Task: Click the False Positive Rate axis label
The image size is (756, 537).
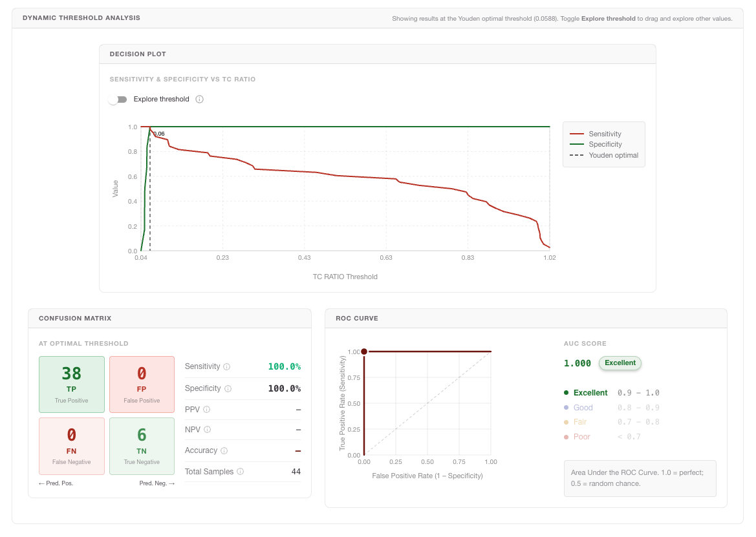Action: (x=427, y=476)
